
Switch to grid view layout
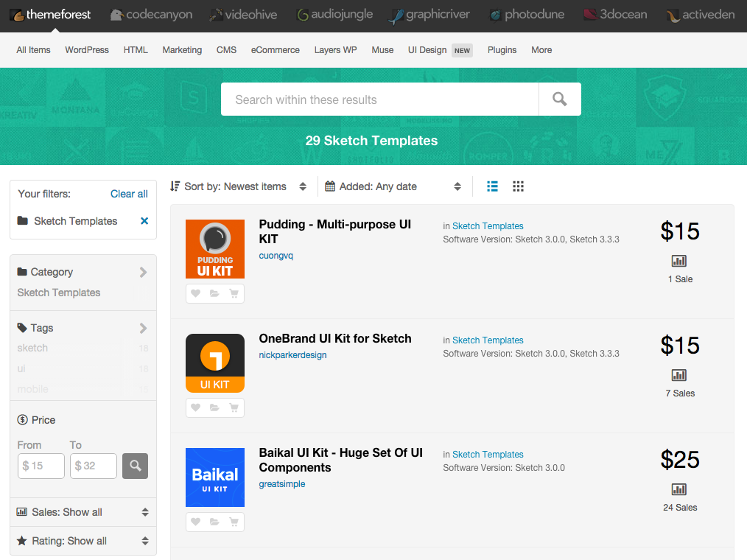pos(519,186)
